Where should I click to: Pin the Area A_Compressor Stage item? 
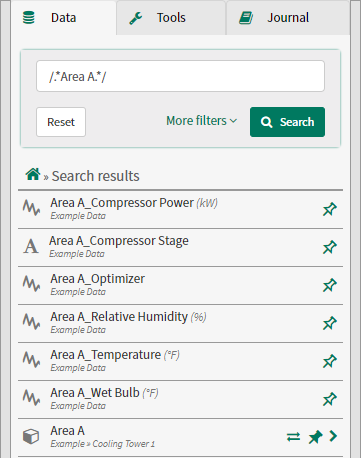330,247
